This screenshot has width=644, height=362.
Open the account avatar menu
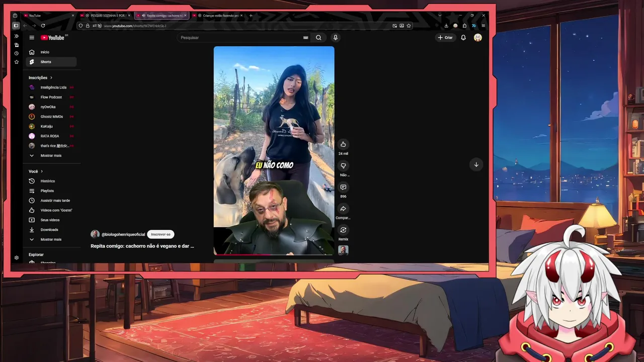click(x=478, y=38)
